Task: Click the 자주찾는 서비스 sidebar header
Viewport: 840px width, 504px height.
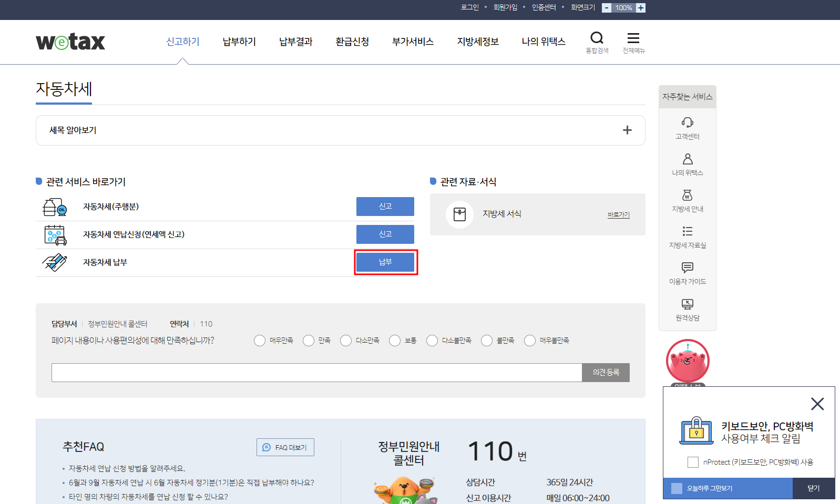Action: click(688, 97)
